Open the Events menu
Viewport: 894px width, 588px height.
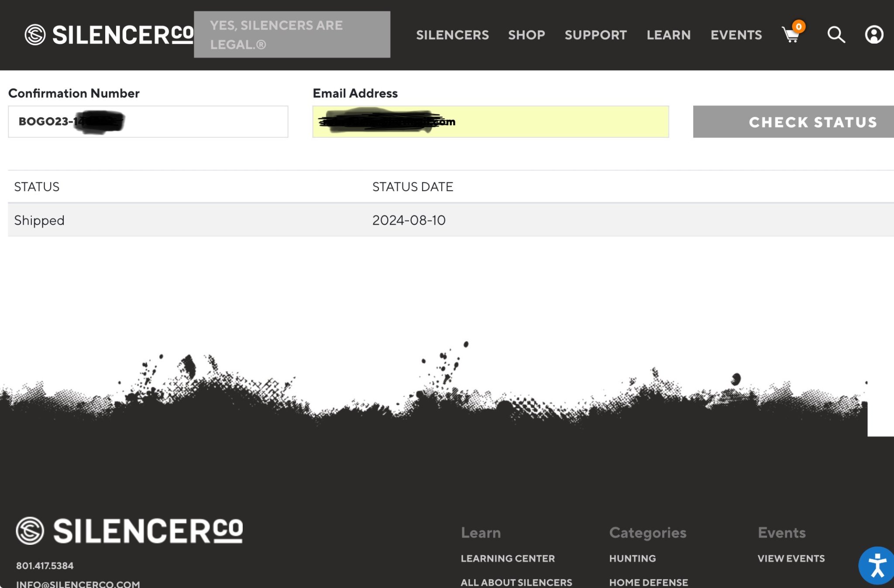click(736, 35)
